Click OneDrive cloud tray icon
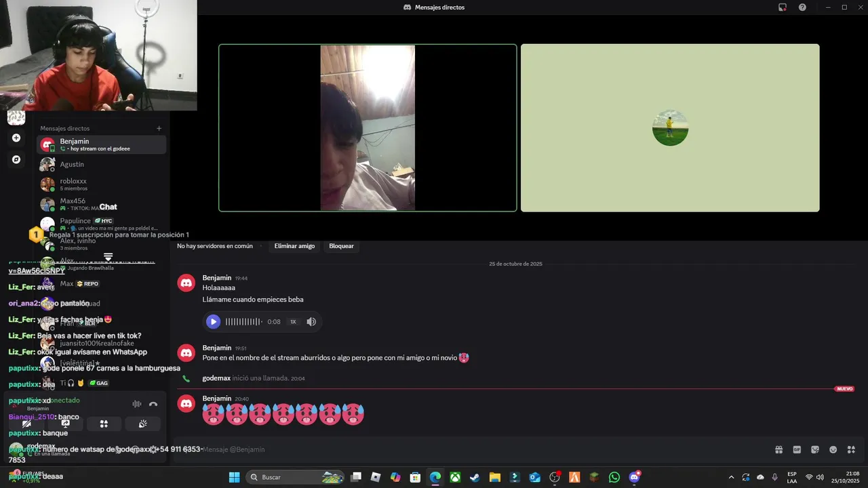This screenshot has width=868, height=488. pyautogui.click(x=760, y=477)
